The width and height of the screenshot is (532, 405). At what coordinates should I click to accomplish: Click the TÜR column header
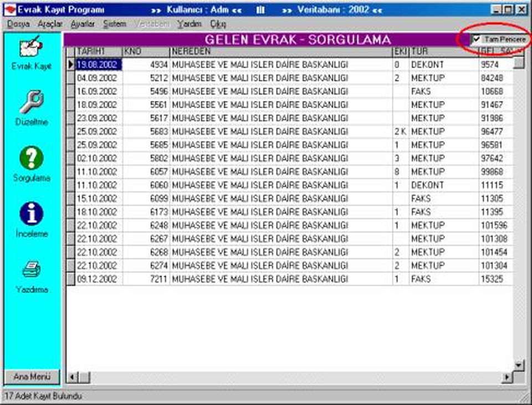pyautogui.click(x=444, y=52)
